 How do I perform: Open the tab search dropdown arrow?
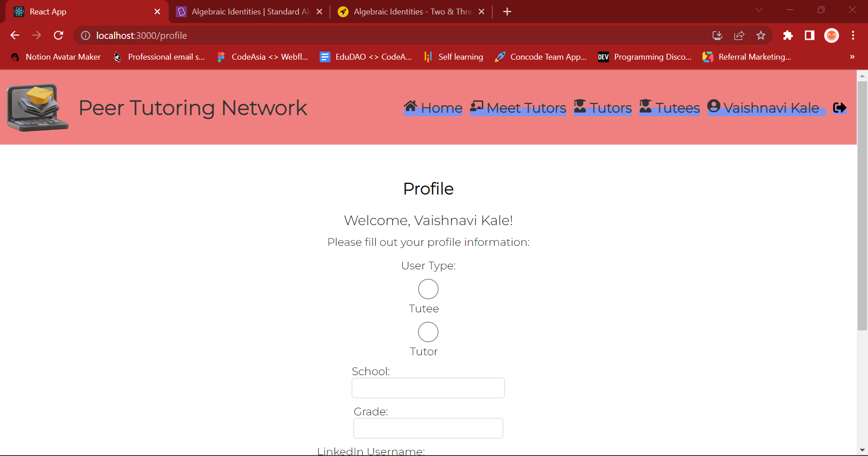click(x=759, y=10)
